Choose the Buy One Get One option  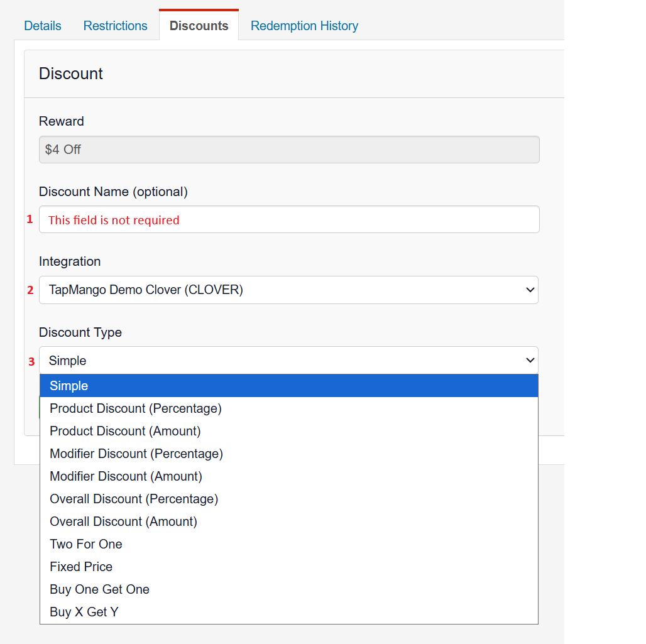pyautogui.click(x=289, y=589)
